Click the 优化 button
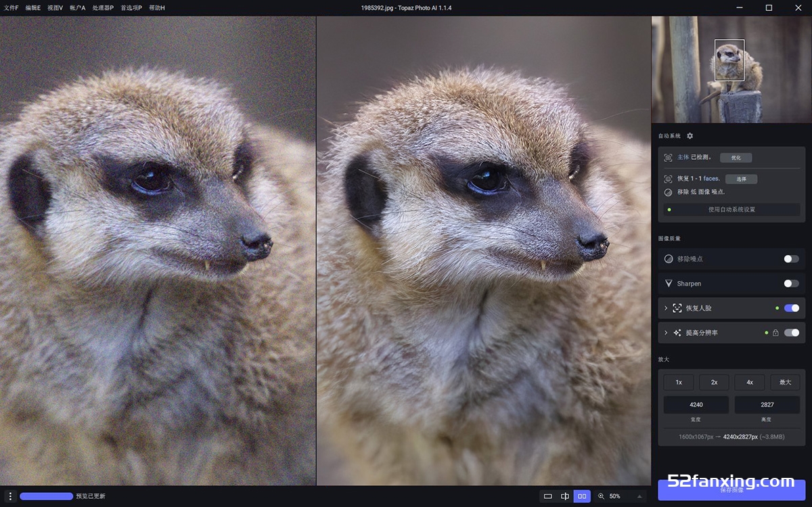The image size is (812, 507). 736,158
